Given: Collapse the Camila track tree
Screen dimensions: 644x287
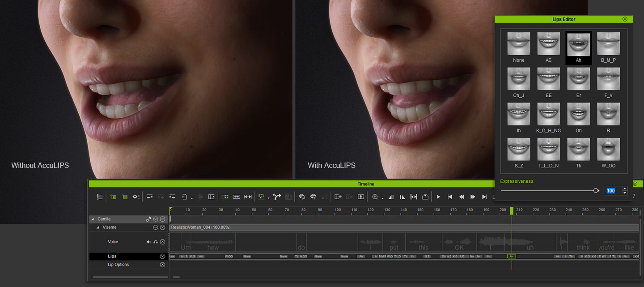Looking at the screenshot, I should click(x=93, y=219).
